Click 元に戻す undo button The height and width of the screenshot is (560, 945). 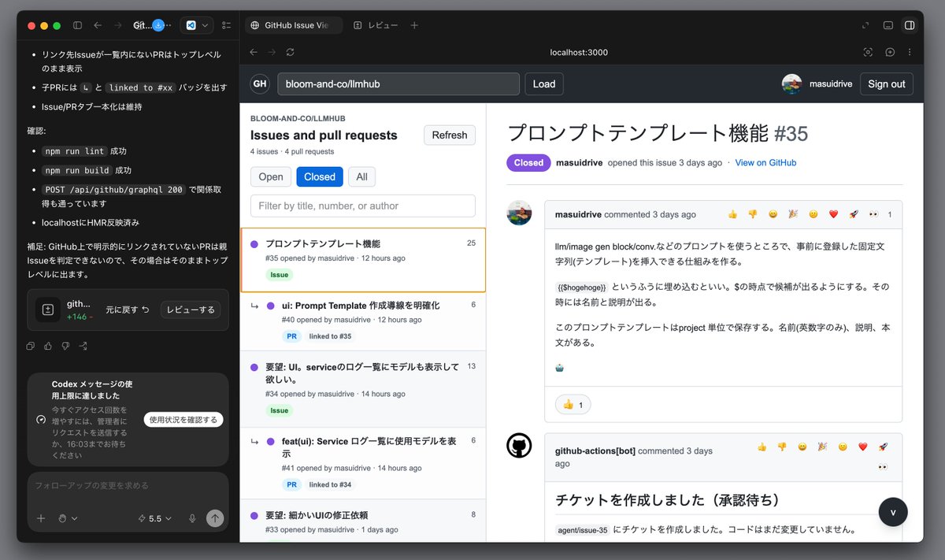pyautogui.click(x=128, y=310)
